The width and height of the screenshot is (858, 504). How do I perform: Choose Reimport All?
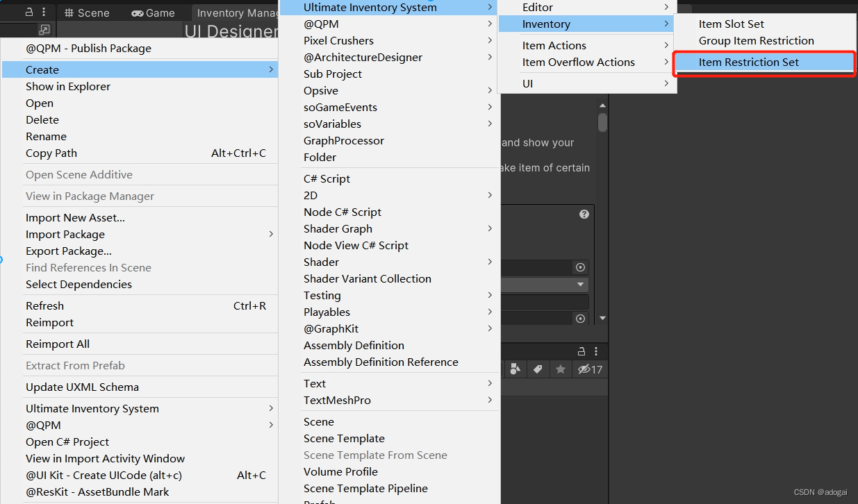140,344
